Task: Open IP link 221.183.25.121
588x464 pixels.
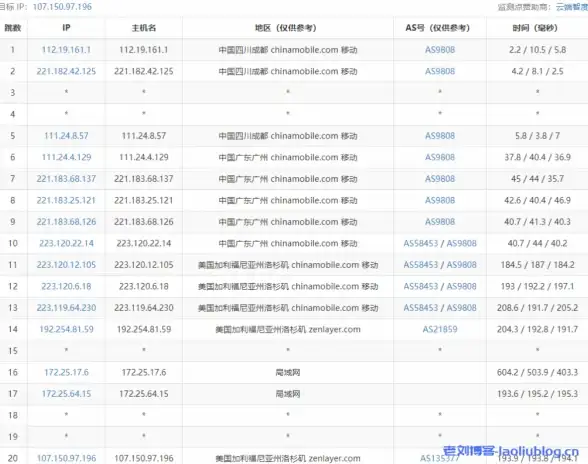Action: (x=66, y=200)
